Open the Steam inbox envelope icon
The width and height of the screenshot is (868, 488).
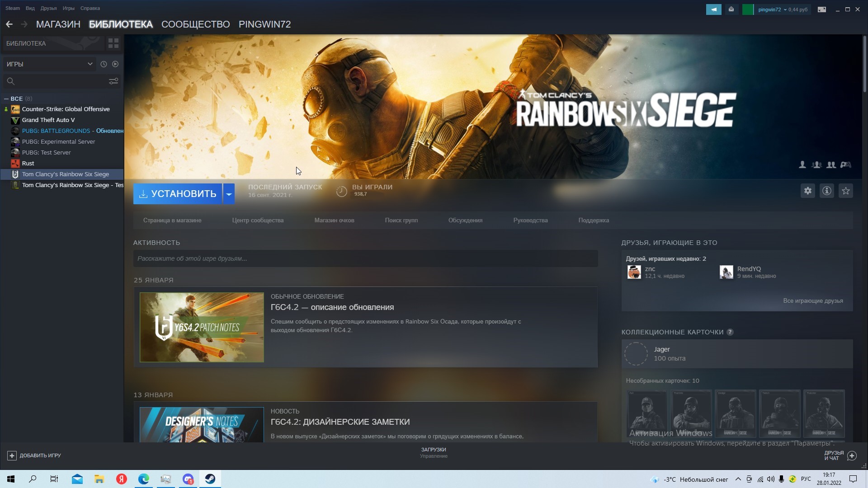click(731, 9)
